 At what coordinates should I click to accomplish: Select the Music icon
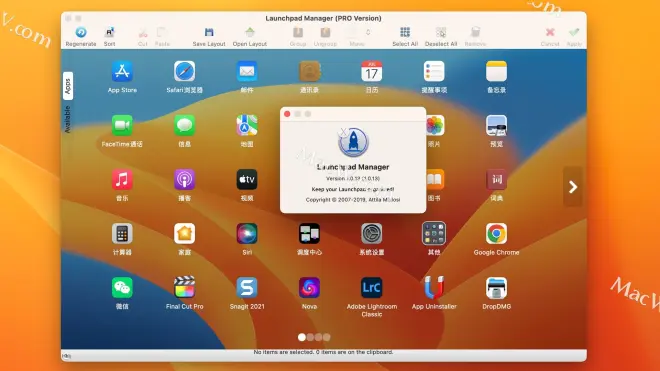coord(122,179)
